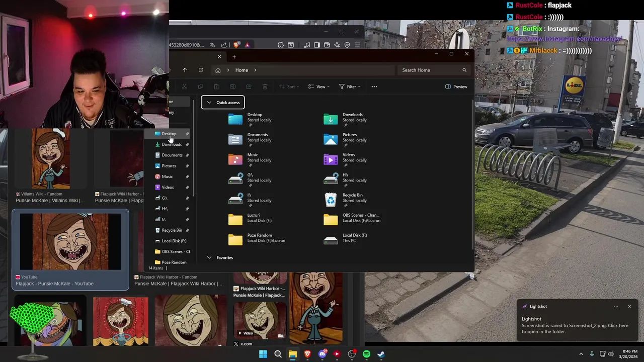
Task: Close the Lightshot notification
Action: [x=629, y=306]
